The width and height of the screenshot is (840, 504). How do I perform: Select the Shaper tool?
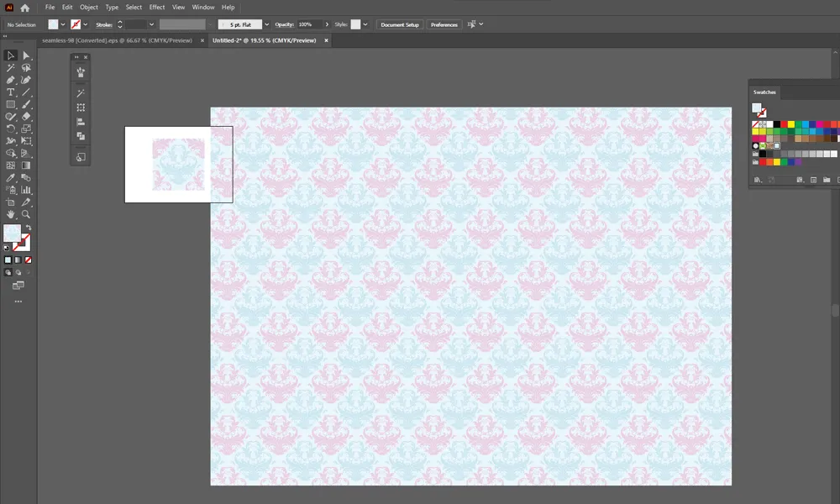point(10,116)
